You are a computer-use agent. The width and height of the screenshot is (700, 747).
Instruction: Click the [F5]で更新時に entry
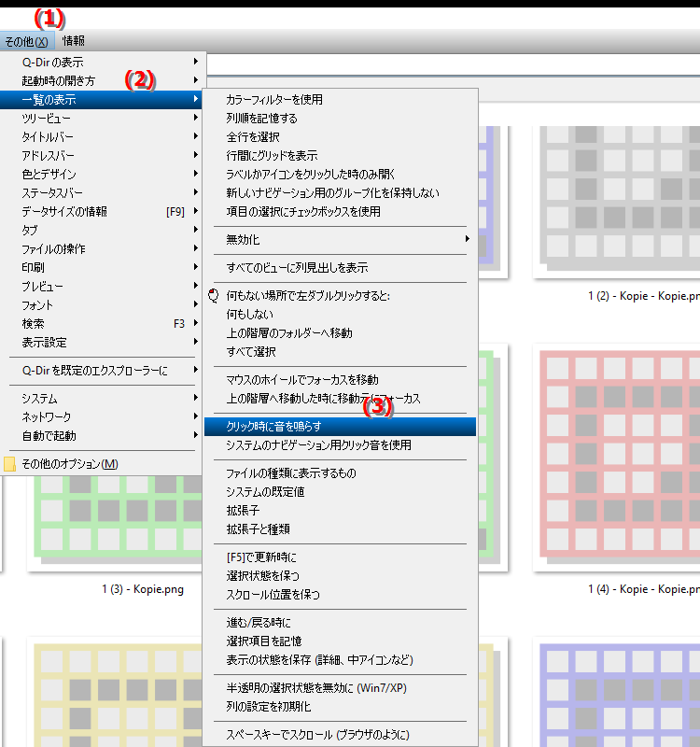click(340, 557)
